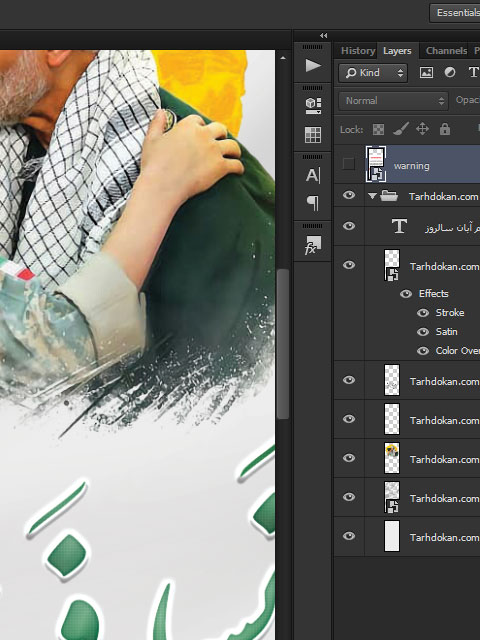The image size is (480, 640).
Task: Open the Styles fx panel icon
Action: [x=313, y=245]
